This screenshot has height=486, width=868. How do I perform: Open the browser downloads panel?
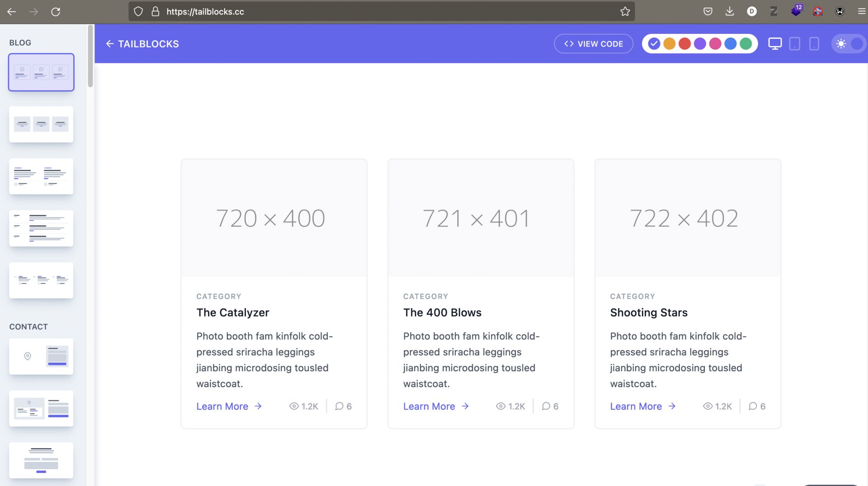(730, 12)
